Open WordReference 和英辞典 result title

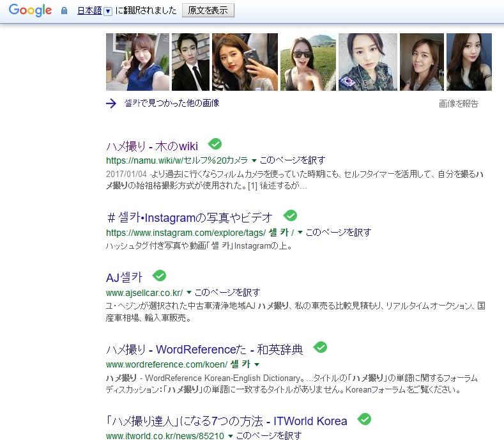pyautogui.click(x=205, y=350)
